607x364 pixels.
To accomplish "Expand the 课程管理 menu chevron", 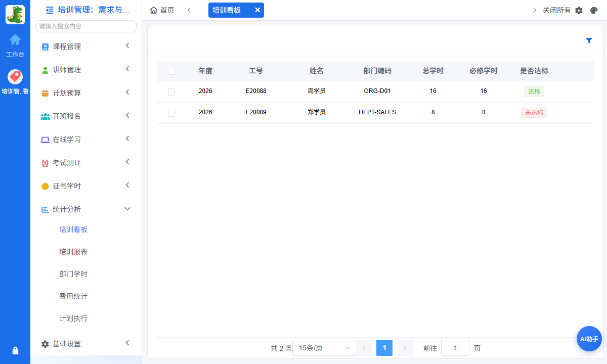I will 127,45.
